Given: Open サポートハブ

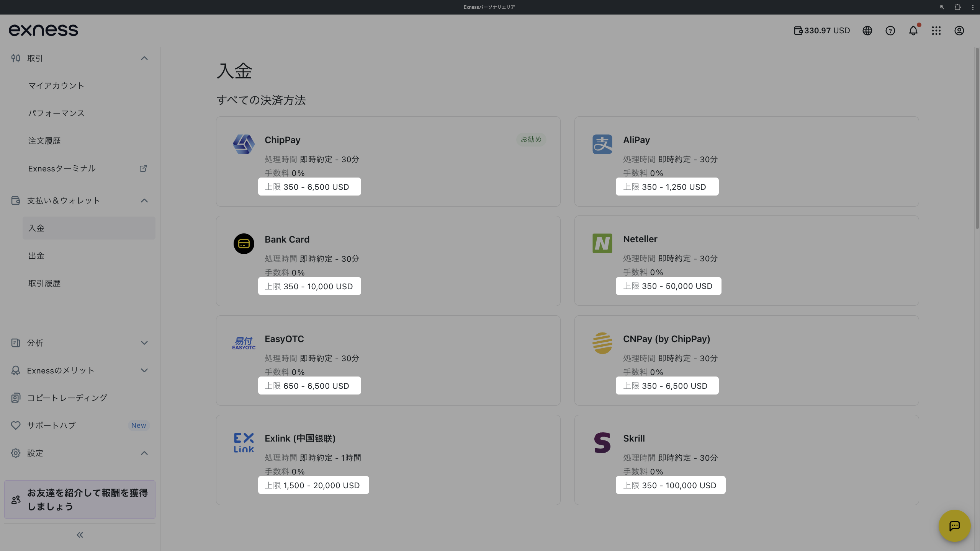Looking at the screenshot, I should pos(51,425).
